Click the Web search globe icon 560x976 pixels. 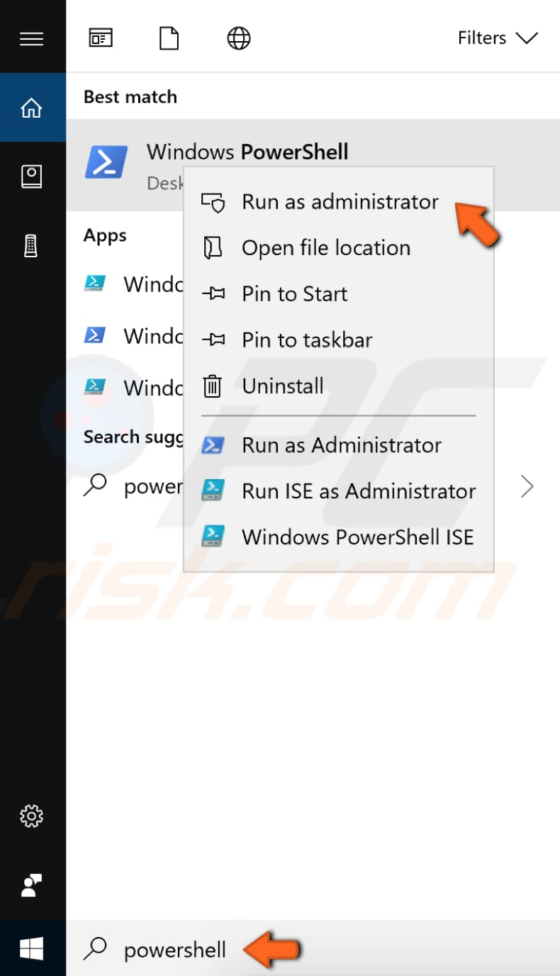click(238, 38)
